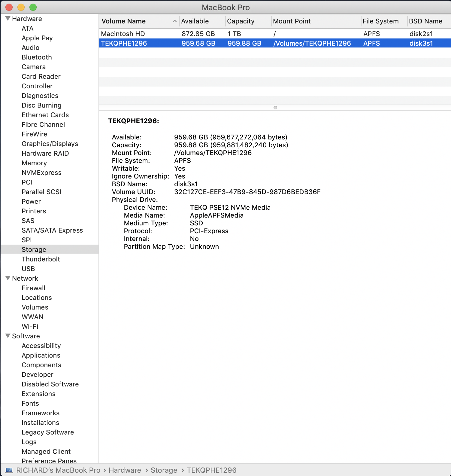Select Hardware RAID in the sidebar

(x=45, y=153)
